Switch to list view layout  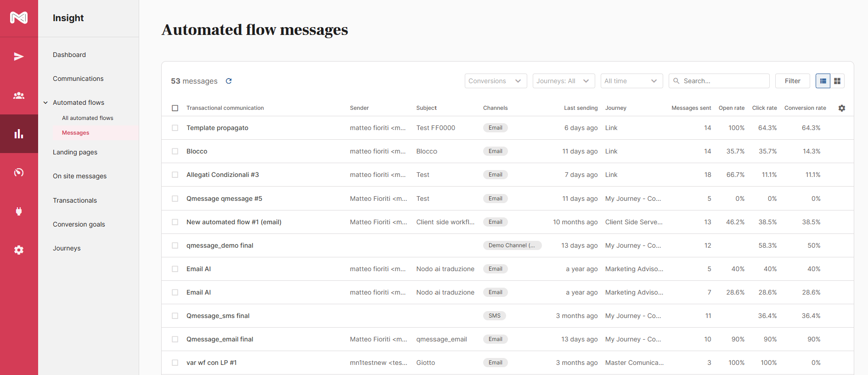(x=823, y=81)
